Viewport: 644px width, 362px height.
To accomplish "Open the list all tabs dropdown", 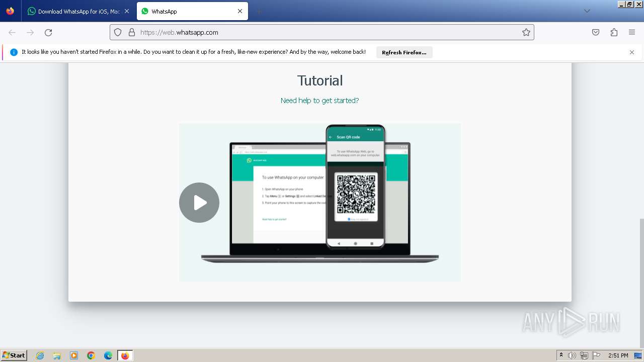I will [x=587, y=11].
